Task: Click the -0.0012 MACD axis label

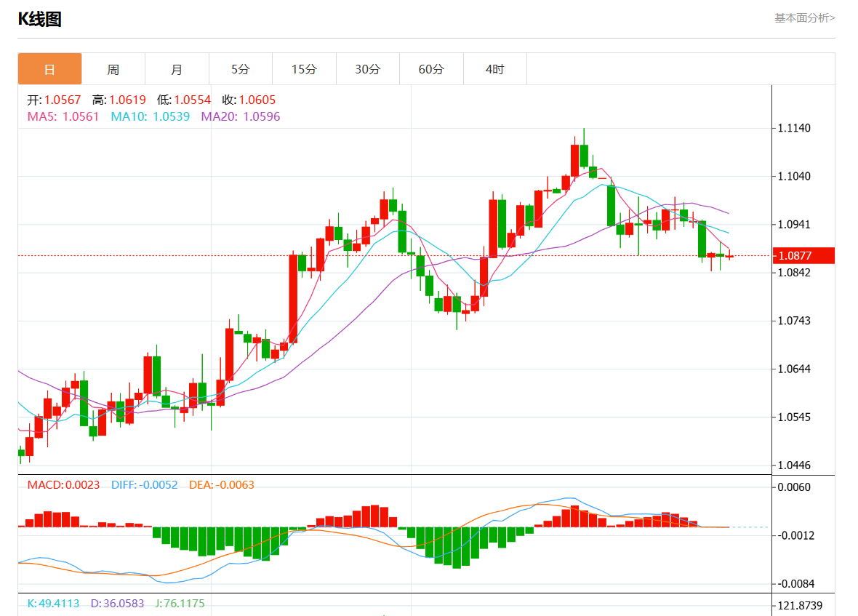Action: (x=796, y=535)
